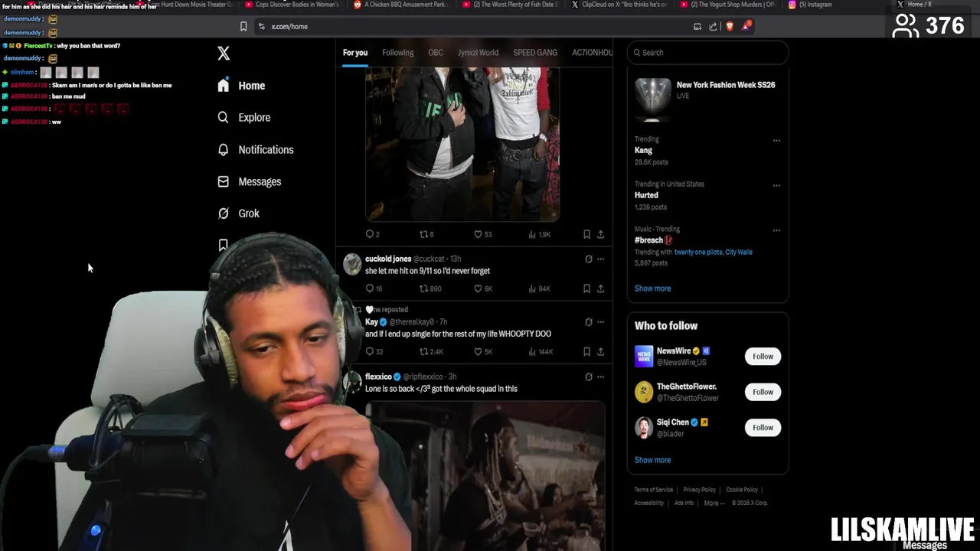The height and width of the screenshot is (551, 980).
Task: Open the flexxico post video thumbnail
Action: (485, 475)
